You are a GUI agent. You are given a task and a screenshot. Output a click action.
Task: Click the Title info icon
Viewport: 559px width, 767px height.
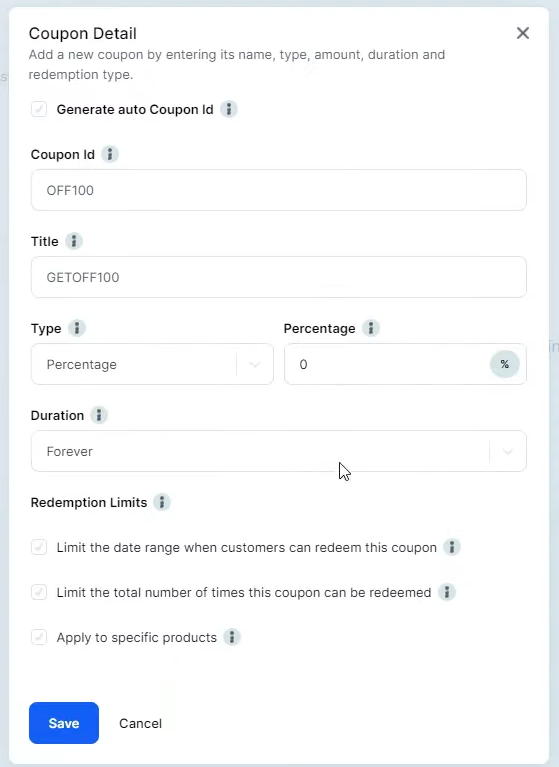pos(73,241)
